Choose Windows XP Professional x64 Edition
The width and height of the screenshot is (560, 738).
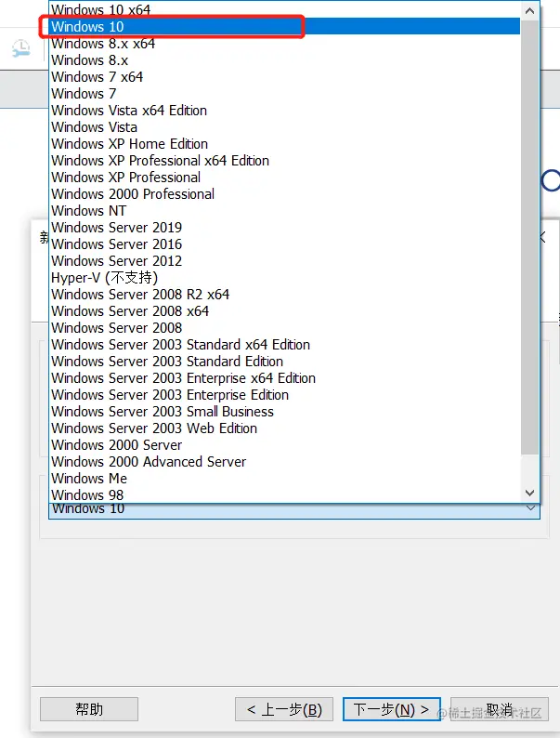(x=284, y=161)
